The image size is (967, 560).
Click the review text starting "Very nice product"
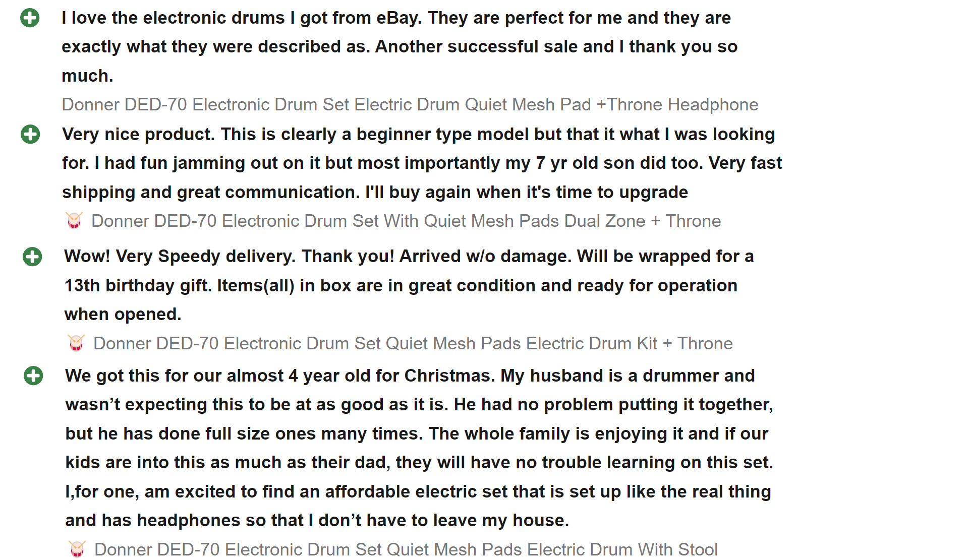click(x=421, y=163)
